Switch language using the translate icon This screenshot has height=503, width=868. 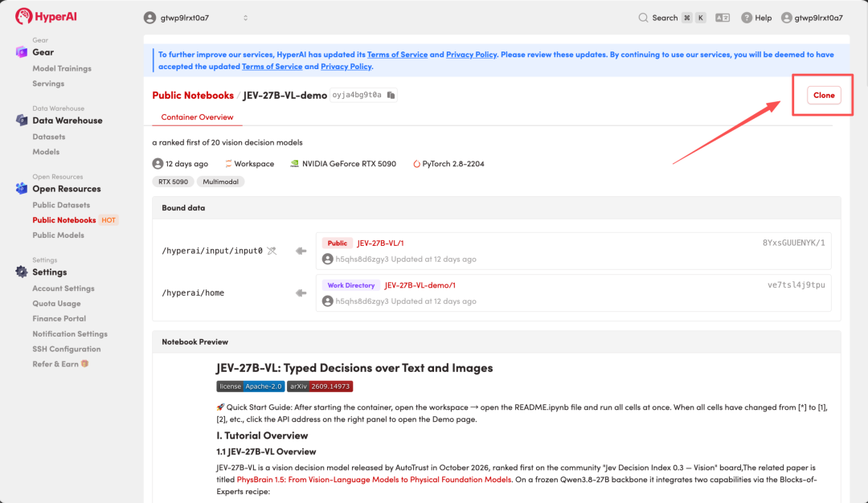(x=723, y=18)
